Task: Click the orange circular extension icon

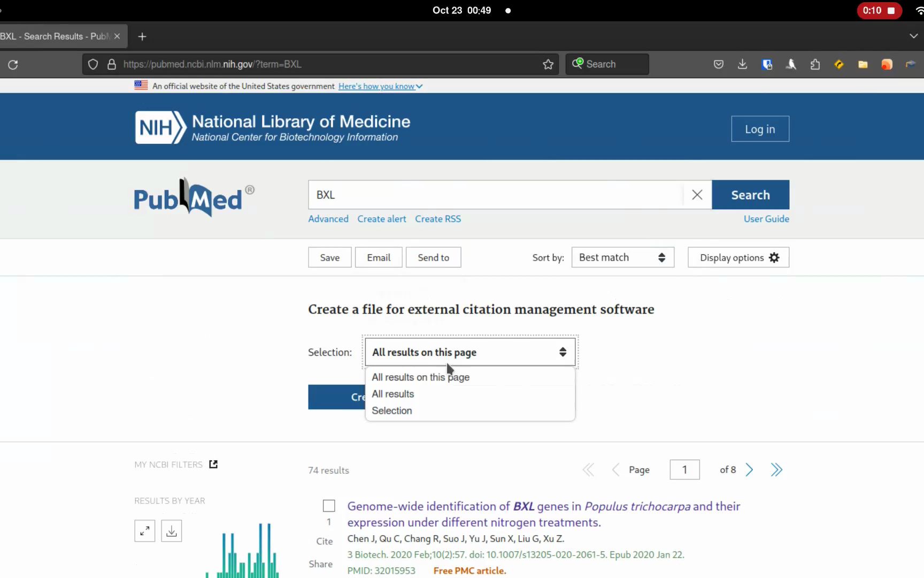Action: pyautogui.click(x=887, y=64)
